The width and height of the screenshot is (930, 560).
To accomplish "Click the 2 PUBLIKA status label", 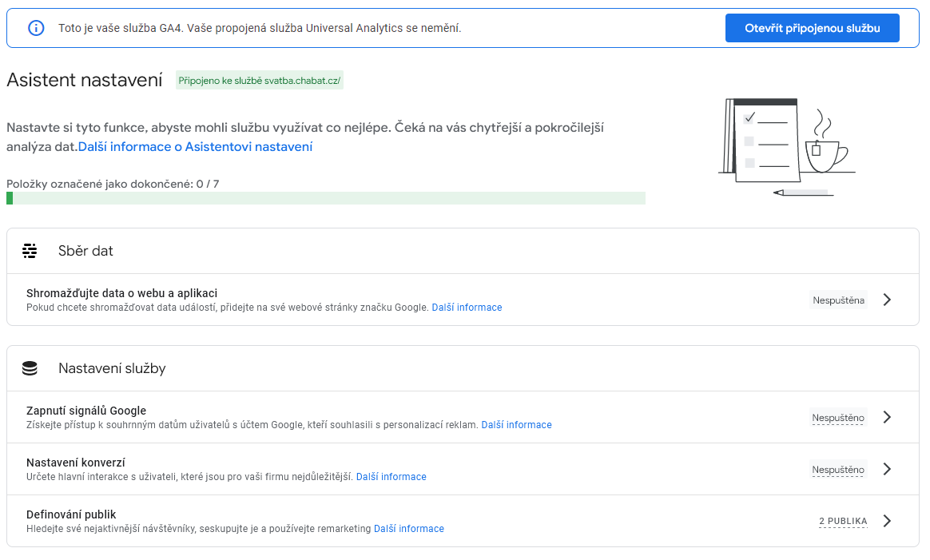I will click(843, 522).
